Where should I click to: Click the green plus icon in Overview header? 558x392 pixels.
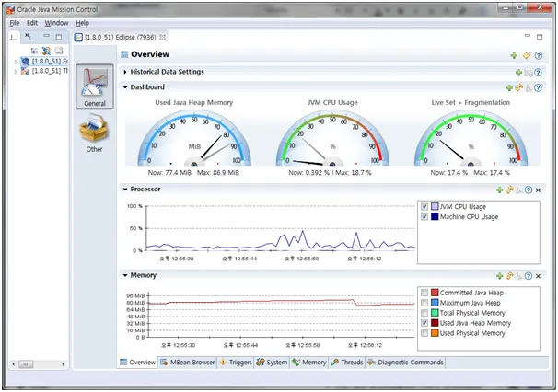pos(514,55)
